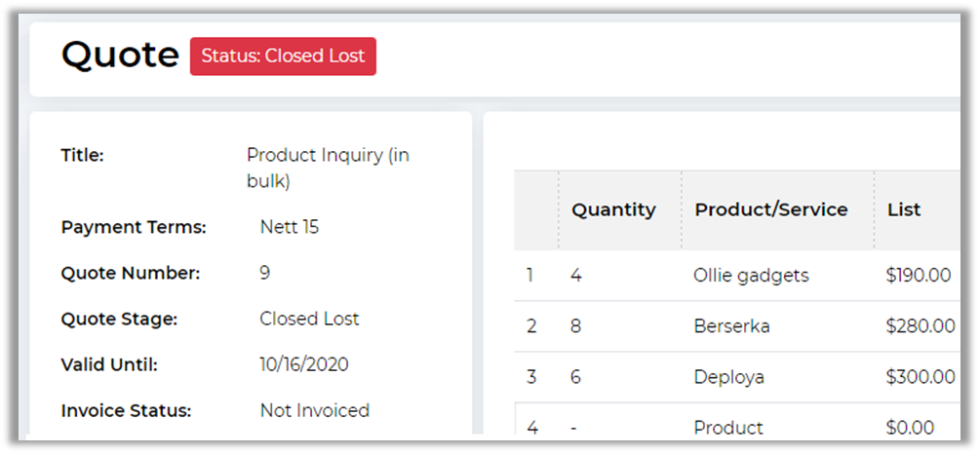Image resolution: width=980 pixels, height=454 pixels.
Task: Sort by the Quantity column header
Action: click(x=613, y=209)
